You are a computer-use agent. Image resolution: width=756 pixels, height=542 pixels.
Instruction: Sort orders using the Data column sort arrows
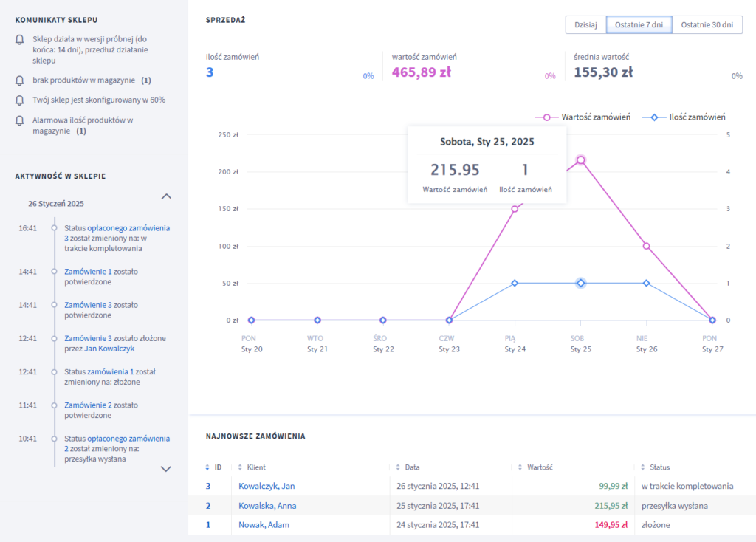click(x=398, y=467)
